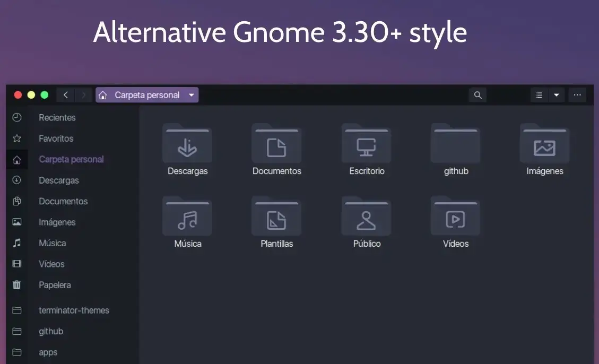Open the terminator-themes bookmark
Viewport: 599px width, 364px height.
click(74, 310)
